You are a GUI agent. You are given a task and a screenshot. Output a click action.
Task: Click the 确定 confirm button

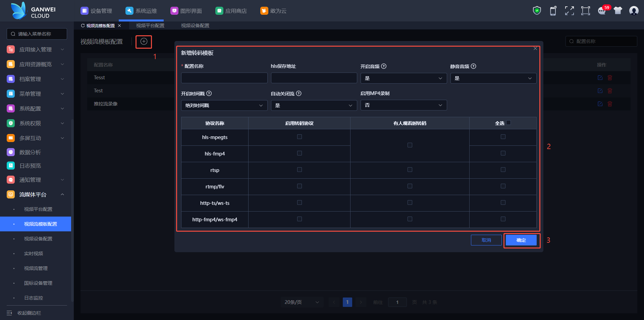click(521, 240)
